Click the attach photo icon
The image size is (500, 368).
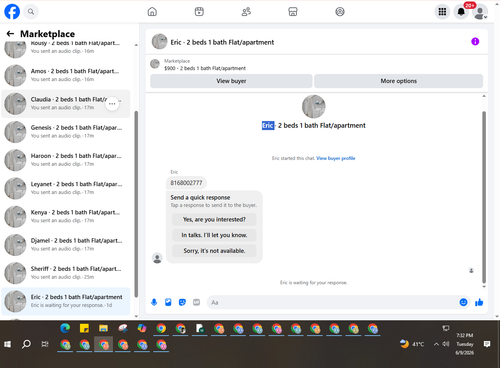point(168,302)
